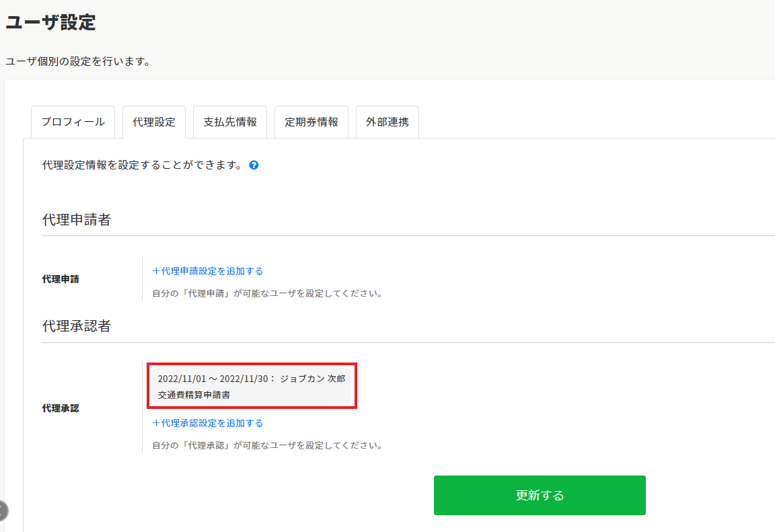Click the hint text about 「代理申請」 users
Image resolution: width=775 pixels, height=532 pixels.
pos(268,293)
